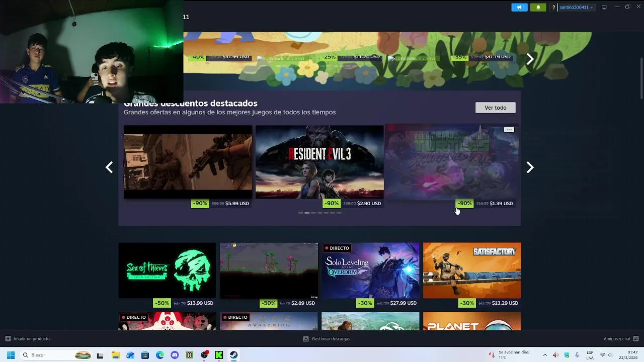The height and width of the screenshot is (362, 644).
Task: Open the weather widget showing 11°C
Action: coord(511,355)
